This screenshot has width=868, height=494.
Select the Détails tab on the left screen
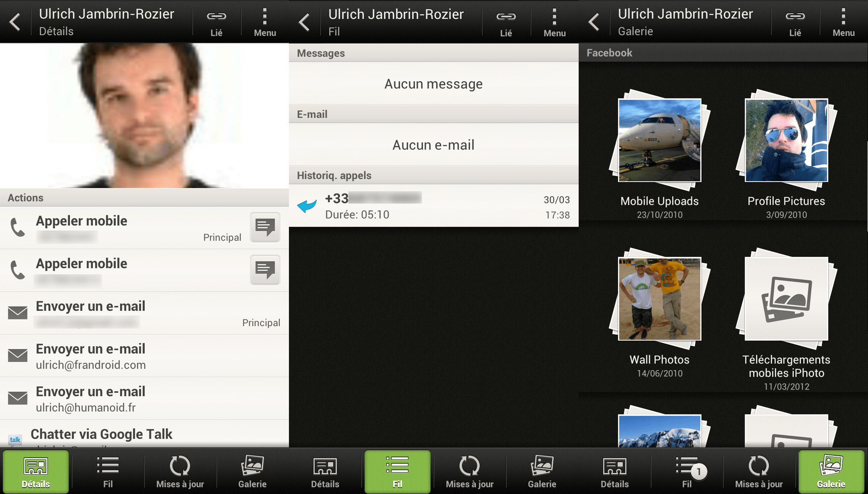(x=36, y=472)
